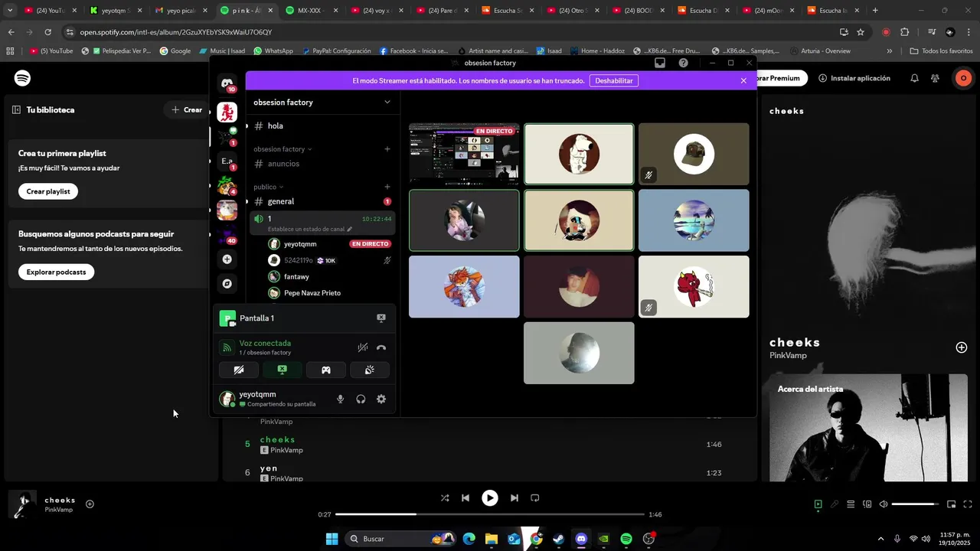Open Spotify friends activity icon
Viewport: 980px width, 551px height.
click(935, 78)
